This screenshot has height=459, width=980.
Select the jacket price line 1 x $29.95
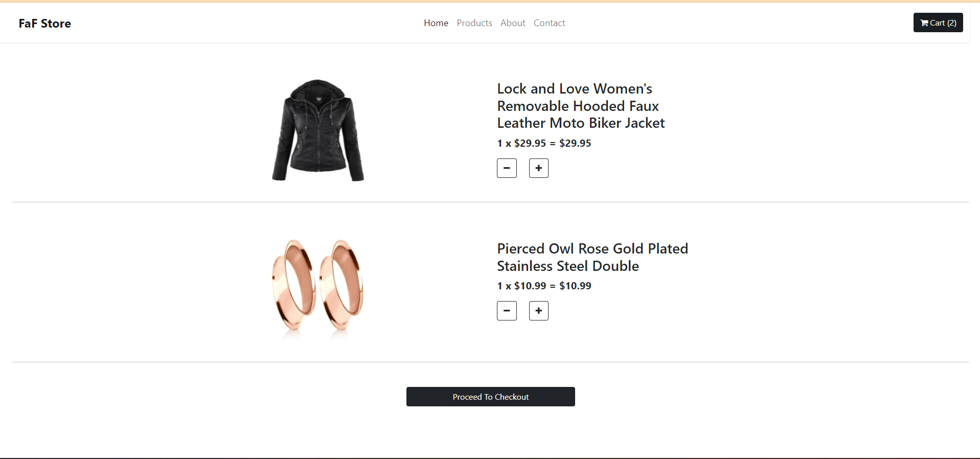coord(544,143)
